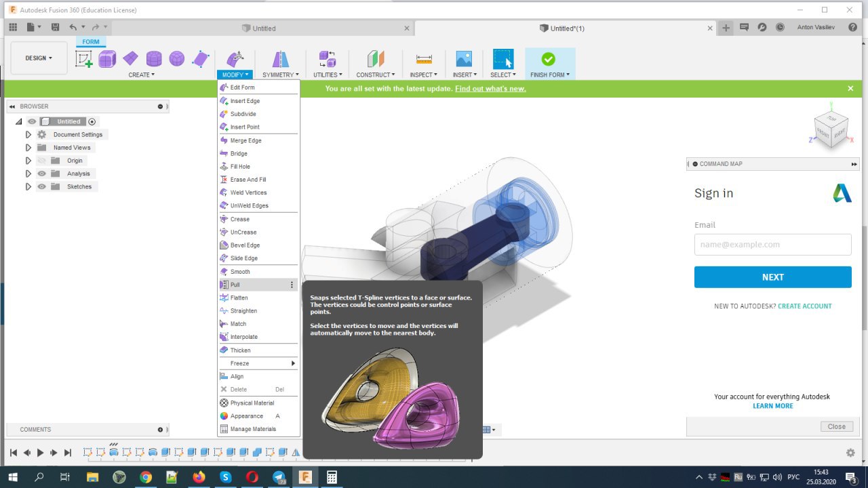
Task: Click the Save icon in the top bar
Action: point(56,28)
